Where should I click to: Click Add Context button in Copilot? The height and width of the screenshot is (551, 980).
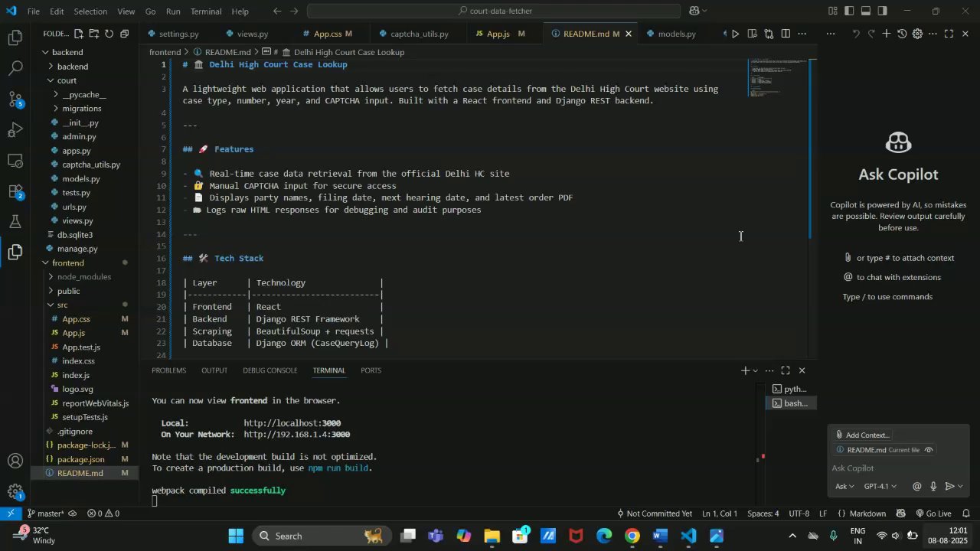coord(862,435)
